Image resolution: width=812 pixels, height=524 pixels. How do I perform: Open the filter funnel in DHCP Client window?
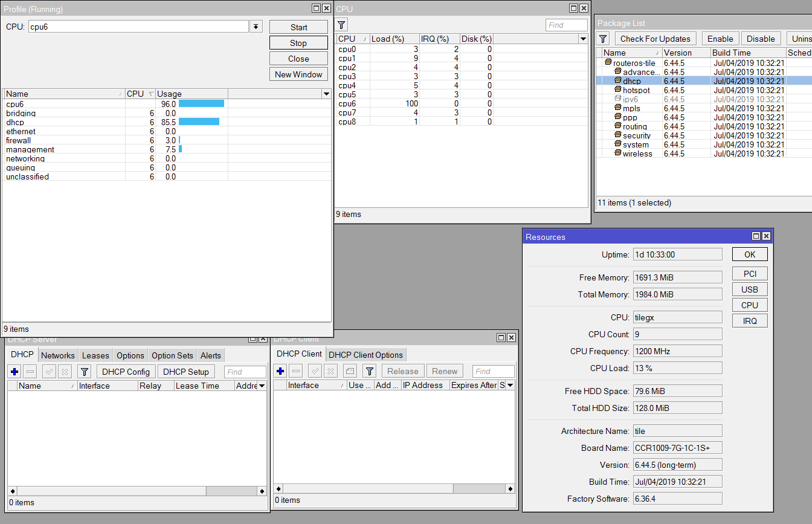coord(370,371)
